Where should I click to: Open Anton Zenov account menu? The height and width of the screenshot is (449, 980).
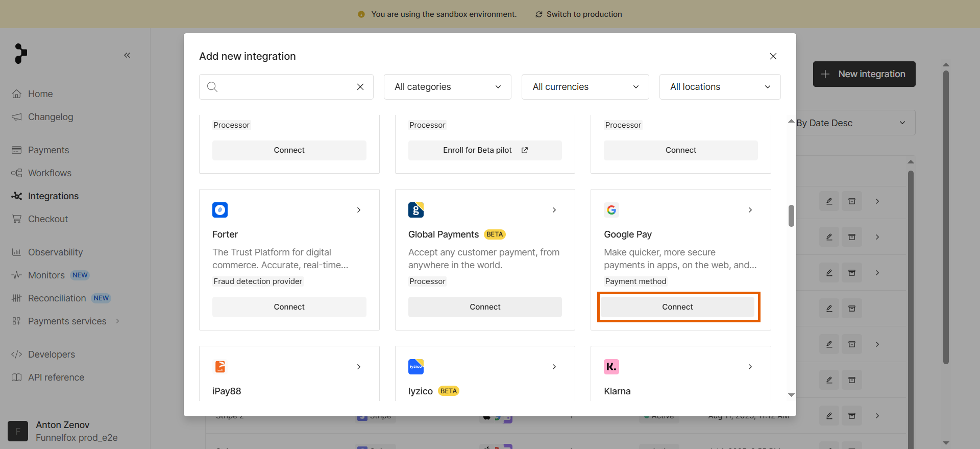(75, 431)
